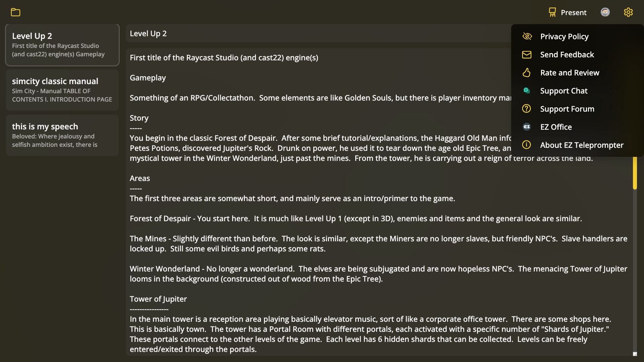Click the Send Feedback envelope icon

(x=527, y=55)
